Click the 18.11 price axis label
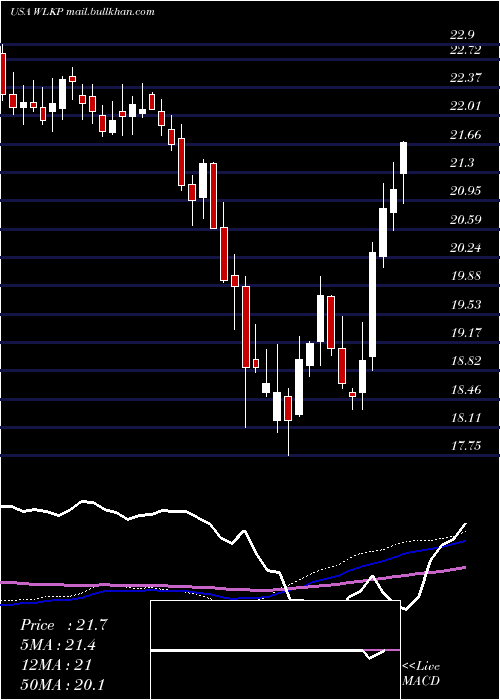This screenshot has height=700, width=500. coord(466,417)
